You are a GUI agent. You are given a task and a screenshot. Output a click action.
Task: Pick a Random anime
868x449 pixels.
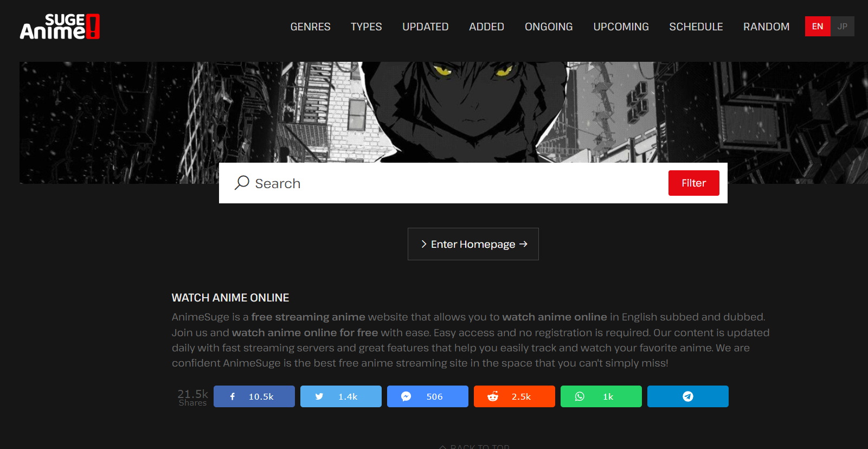pos(766,27)
